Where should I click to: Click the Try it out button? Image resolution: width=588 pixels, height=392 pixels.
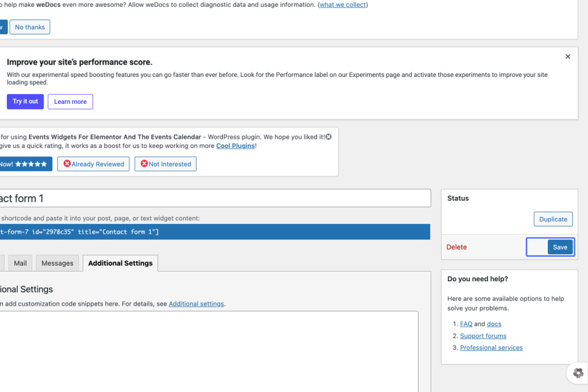click(x=25, y=101)
